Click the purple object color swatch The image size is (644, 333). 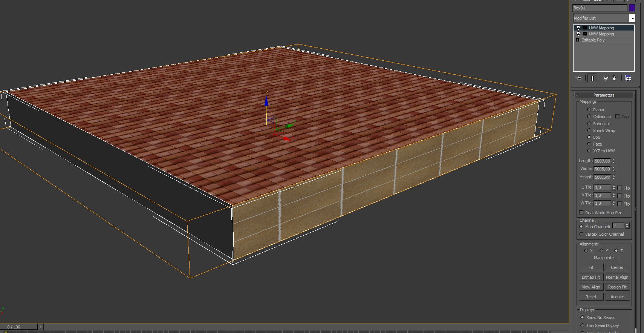[x=632, y=8]
